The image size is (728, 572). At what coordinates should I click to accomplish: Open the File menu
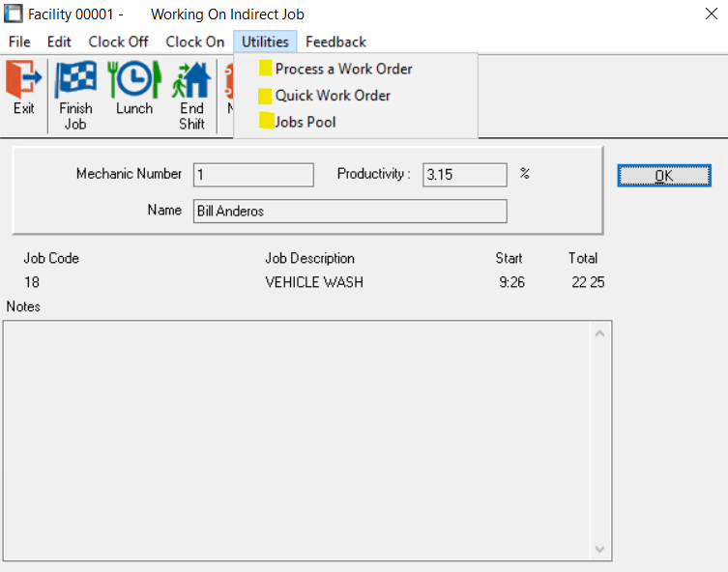coord(19,42)
